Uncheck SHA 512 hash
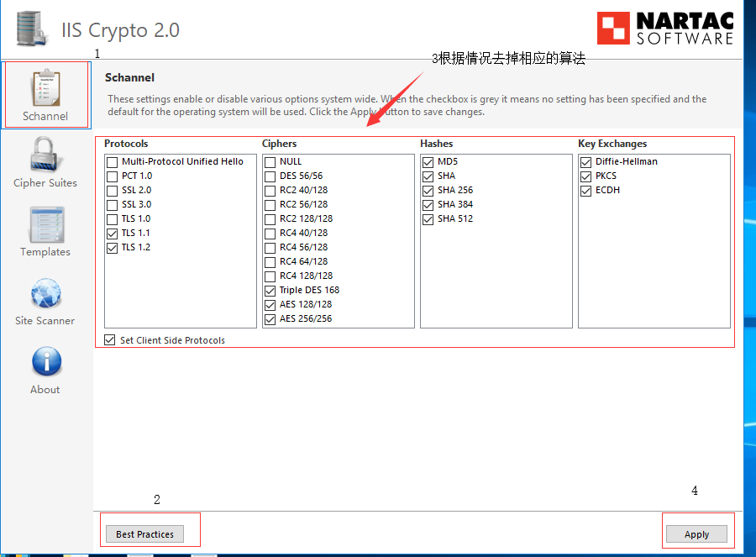The image size is (756, 557). (428, 219)
